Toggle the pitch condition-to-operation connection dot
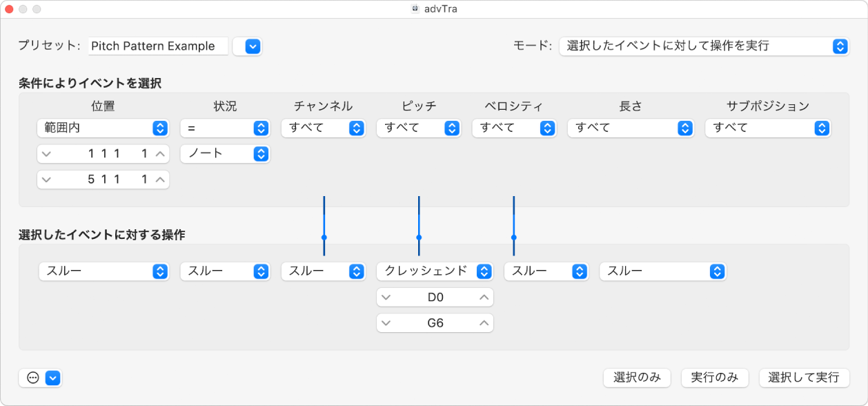Image resolution: width=868 pixels, height=406 pixels. pos(418,238)
